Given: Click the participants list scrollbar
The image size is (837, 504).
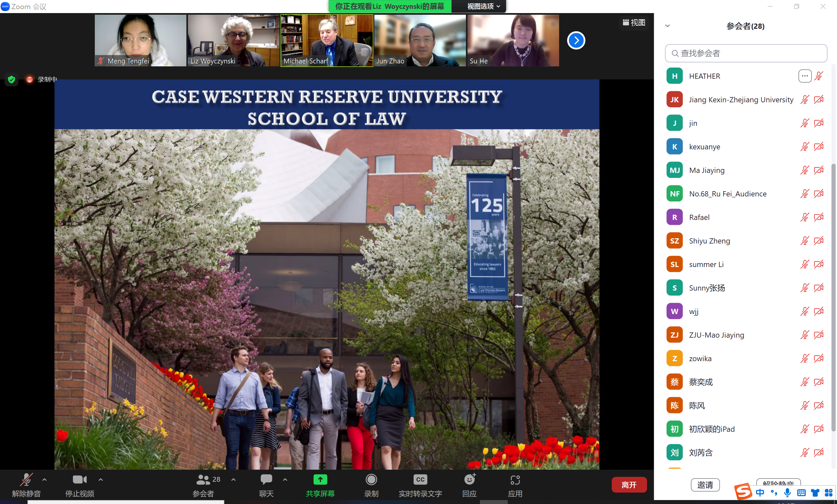Looking at the screenshot, I should (834, 297).
